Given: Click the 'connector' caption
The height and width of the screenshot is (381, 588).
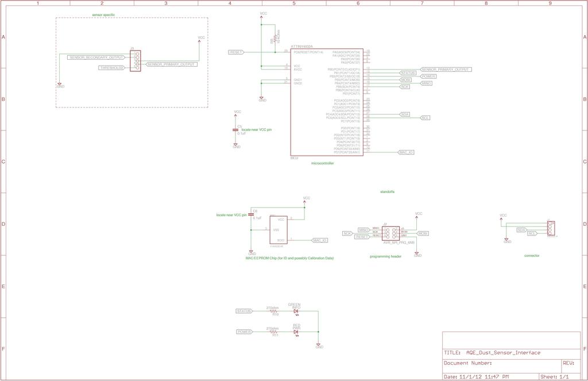Looking at the screenshot, I should [531, 256].
